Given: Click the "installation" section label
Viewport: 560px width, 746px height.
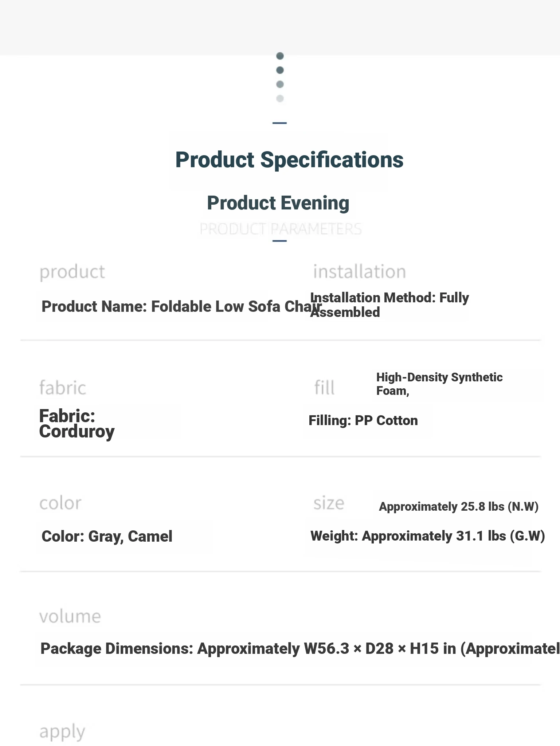Looking at the screenshot, I should click(x=359, y=272).
